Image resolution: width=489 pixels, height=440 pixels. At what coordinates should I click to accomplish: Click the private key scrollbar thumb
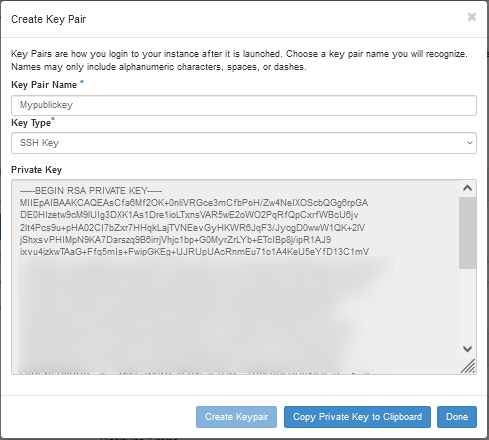(467, 233)
